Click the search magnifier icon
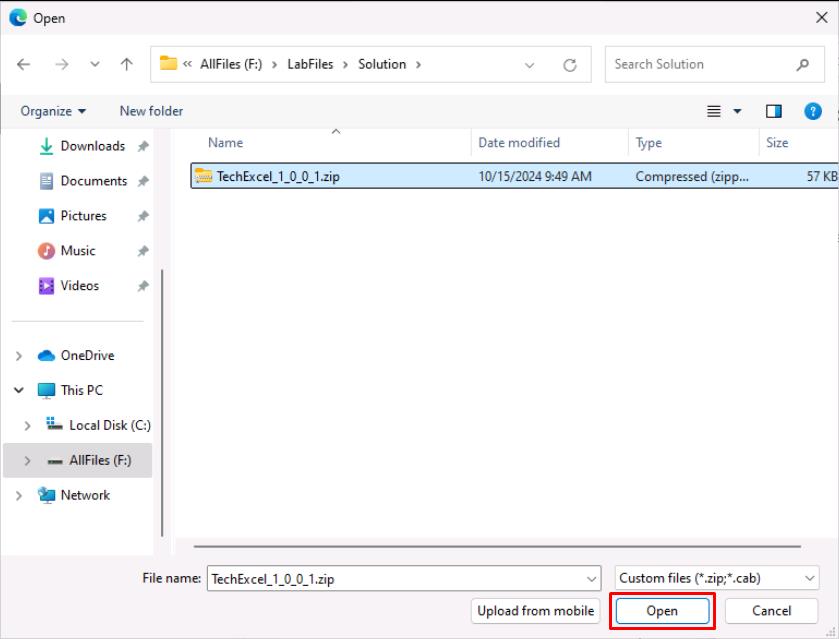This screenshot has width=839, height=639. 803,64
